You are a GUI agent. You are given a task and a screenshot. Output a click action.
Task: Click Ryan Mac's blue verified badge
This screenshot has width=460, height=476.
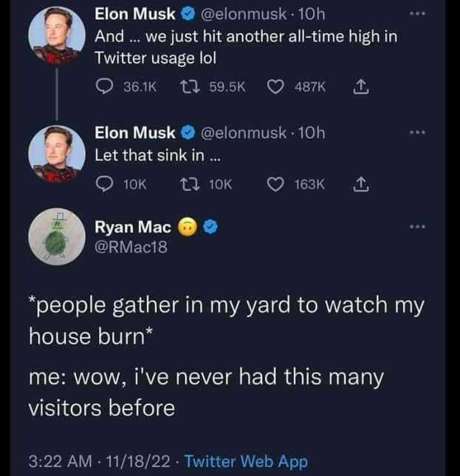coord(210,228)
